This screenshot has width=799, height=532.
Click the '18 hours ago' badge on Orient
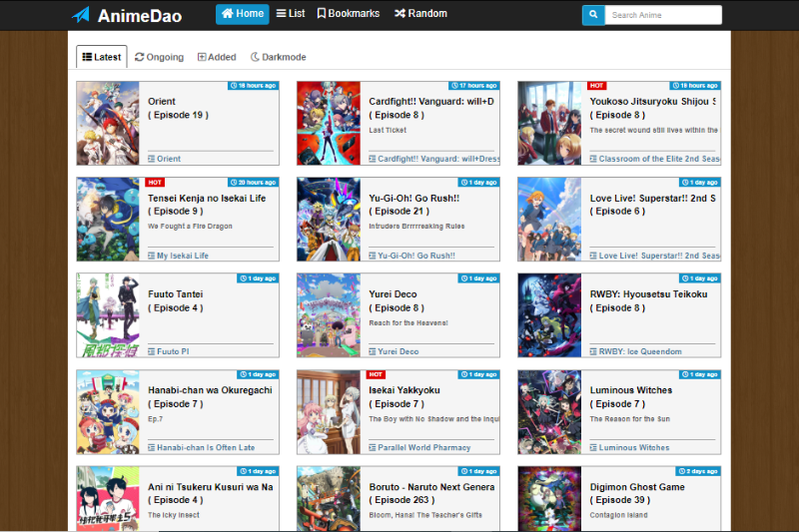[x=254, y=86]
